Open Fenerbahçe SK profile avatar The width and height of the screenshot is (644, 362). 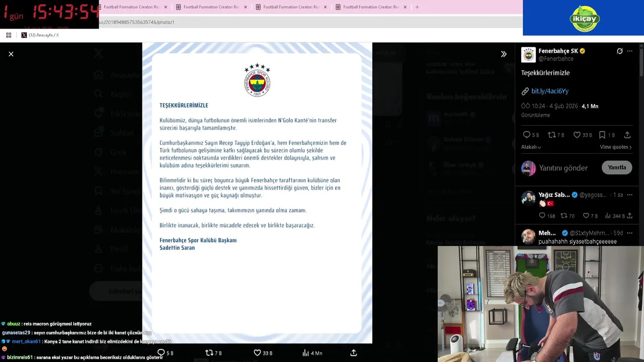[x=528, y=54]
